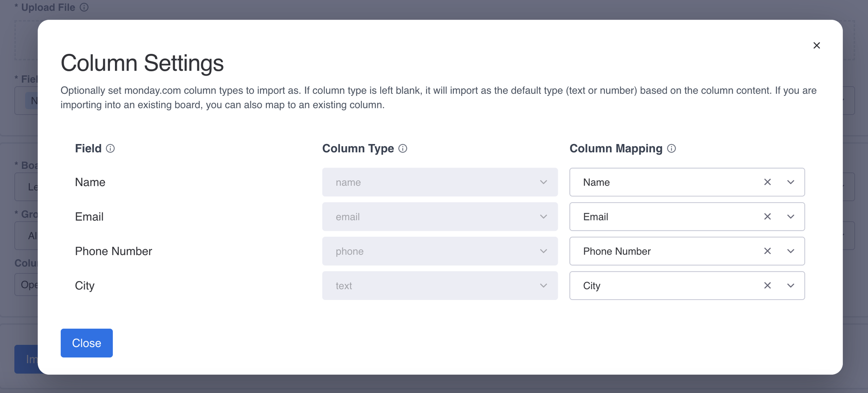Expand the City mapping dropdown chevron
Viewport: 868px width, 393px height.
click(x=791, y=285)
